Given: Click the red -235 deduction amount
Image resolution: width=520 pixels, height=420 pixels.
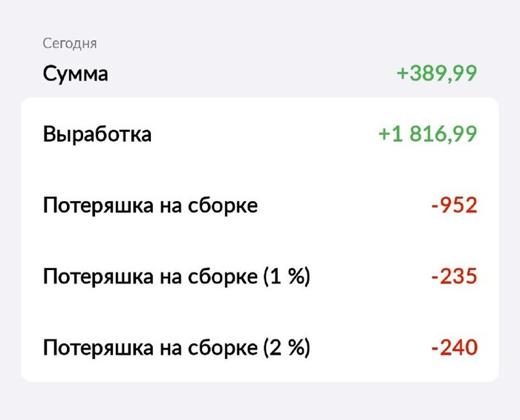Looking at the screenshot, I should (454, 277).
